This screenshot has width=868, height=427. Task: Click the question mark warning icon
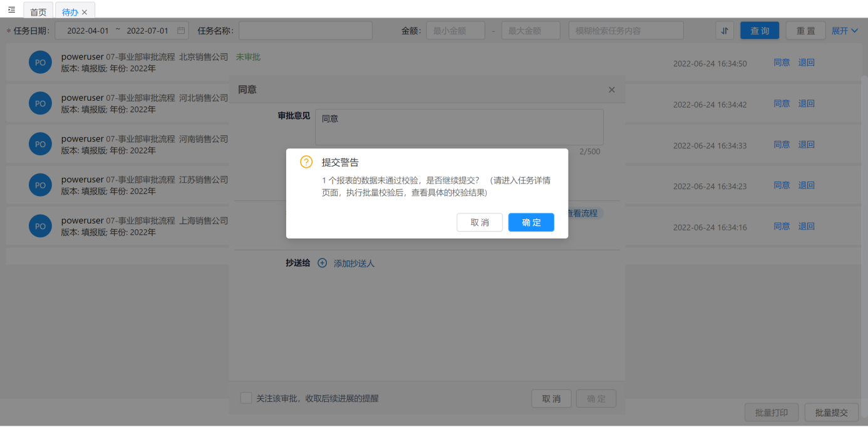click(x=306, y=163)
